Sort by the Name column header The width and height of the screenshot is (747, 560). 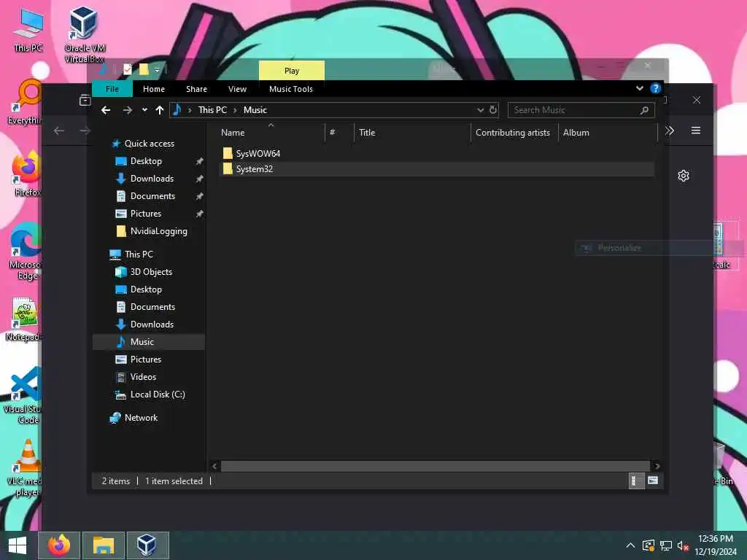coord(272,133)
